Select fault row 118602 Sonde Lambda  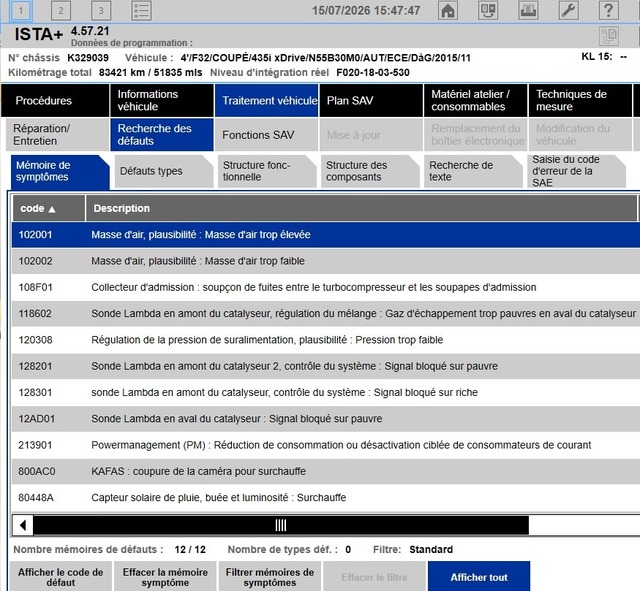coord(326,313)
